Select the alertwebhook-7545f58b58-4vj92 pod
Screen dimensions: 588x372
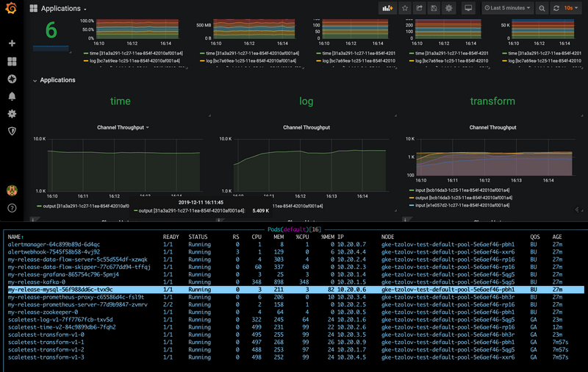[295, 252]
